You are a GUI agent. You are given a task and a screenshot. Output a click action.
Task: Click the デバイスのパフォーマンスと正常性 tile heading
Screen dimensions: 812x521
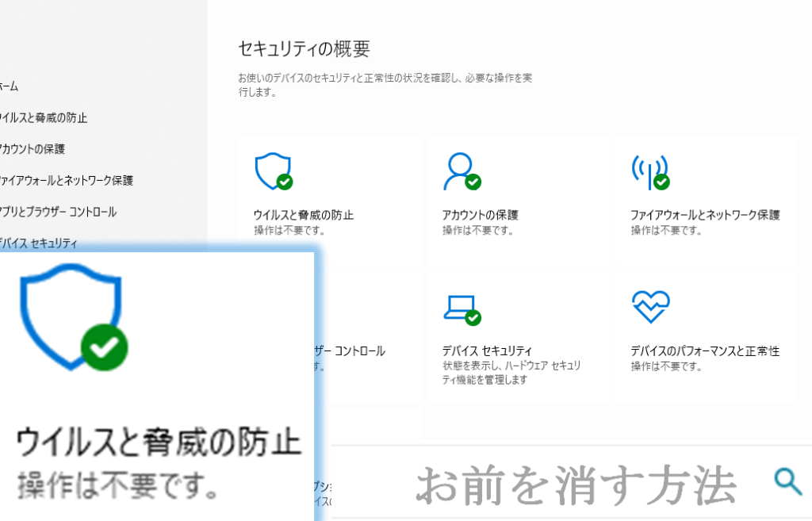(705, 351)
